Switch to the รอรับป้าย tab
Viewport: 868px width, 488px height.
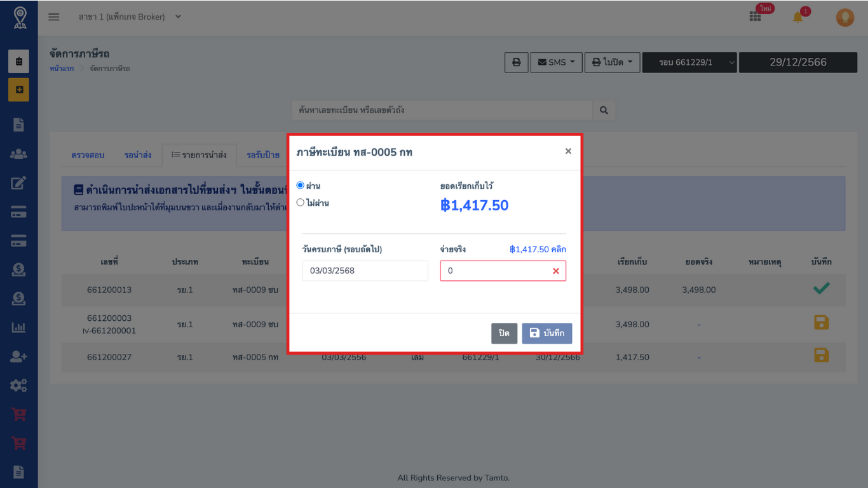coord(262,155)
